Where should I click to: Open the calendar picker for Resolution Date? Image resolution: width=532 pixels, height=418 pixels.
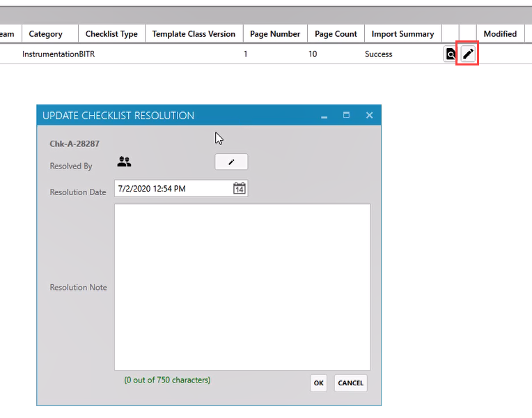point(239,188)
